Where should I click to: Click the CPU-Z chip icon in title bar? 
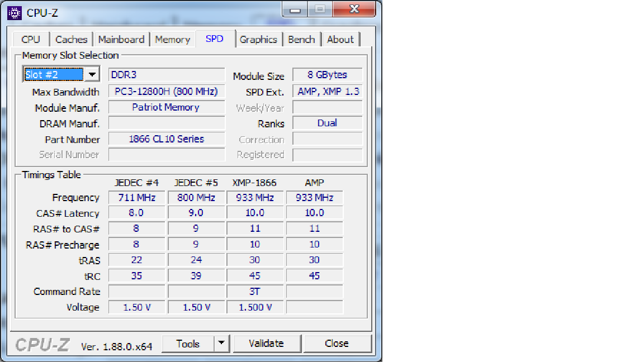tap(15, 13)
